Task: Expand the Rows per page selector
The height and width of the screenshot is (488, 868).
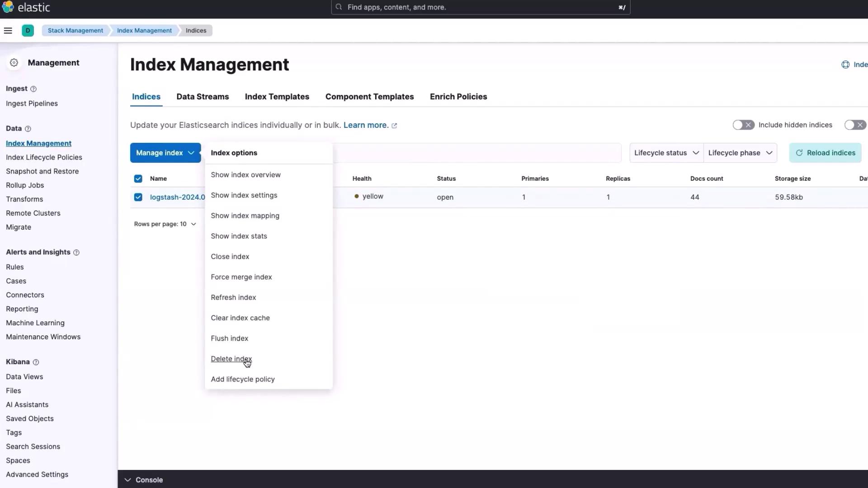Action: [x=165, y=224]
